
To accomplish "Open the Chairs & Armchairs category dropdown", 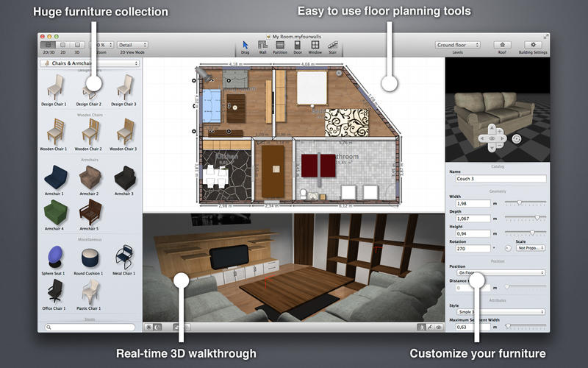I will click(90, 64).
